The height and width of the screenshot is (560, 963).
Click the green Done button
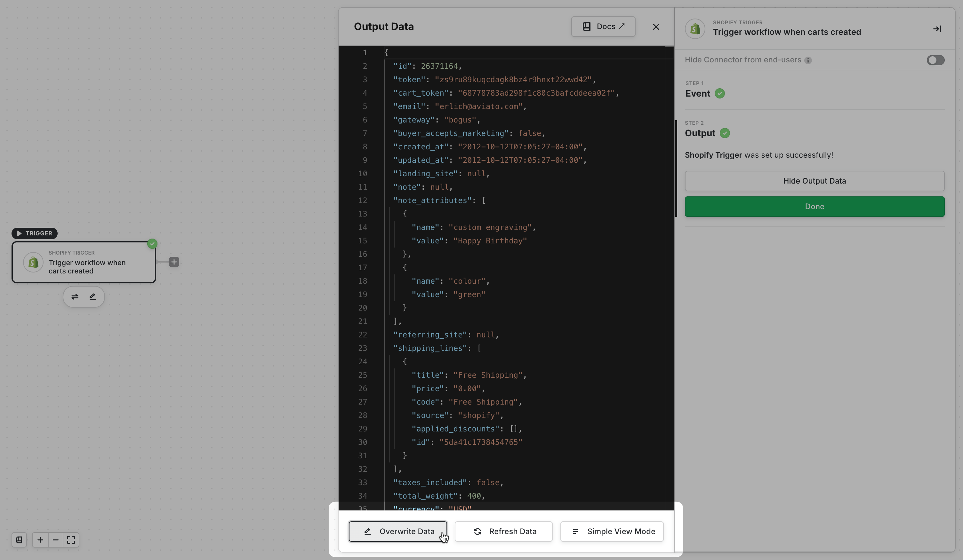[x=815, y=207]
